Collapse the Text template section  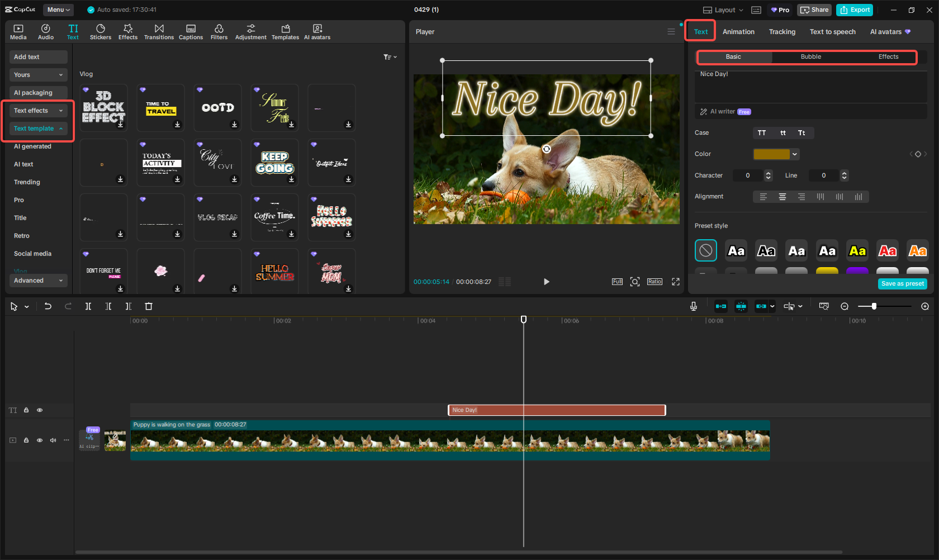pos(39,129)
